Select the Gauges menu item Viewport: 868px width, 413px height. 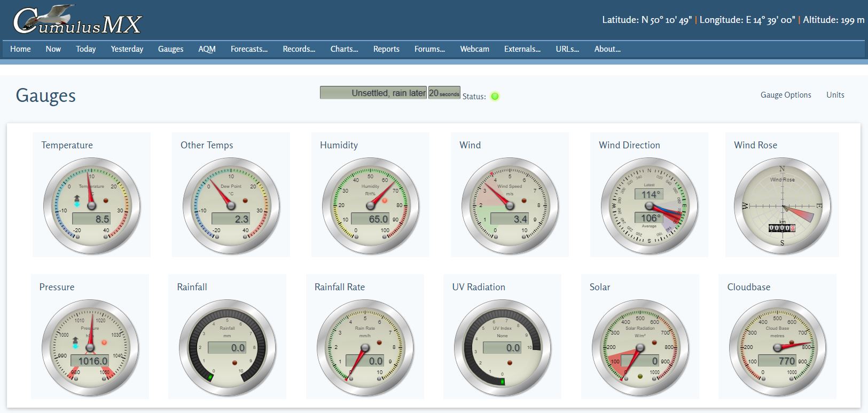pos(171,49)
